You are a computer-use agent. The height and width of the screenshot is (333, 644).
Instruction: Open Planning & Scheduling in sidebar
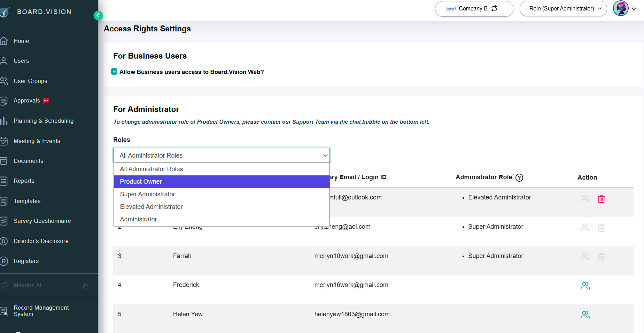pyautogui.click(x=44, y=121)
